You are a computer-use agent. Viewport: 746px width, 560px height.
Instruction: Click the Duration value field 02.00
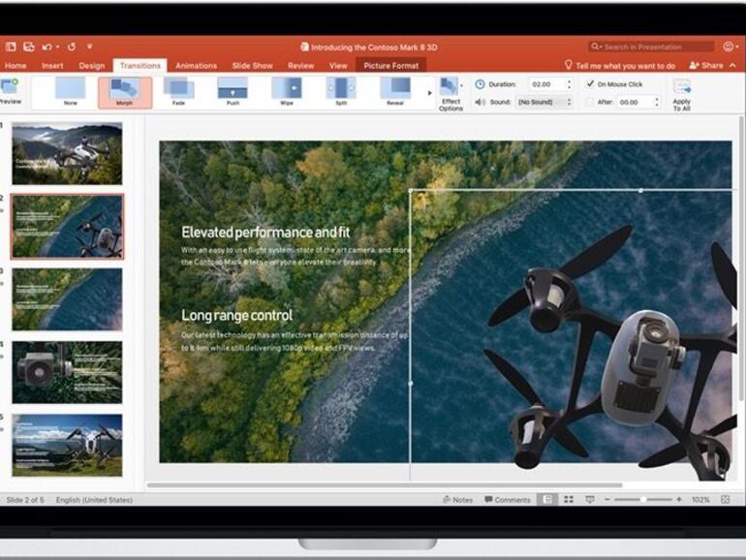pos(546,84)
